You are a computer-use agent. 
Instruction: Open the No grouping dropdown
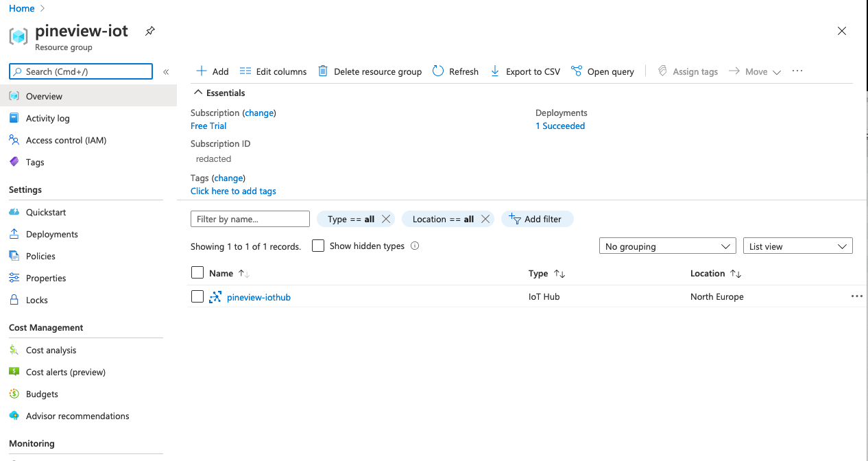click(667, 246)
